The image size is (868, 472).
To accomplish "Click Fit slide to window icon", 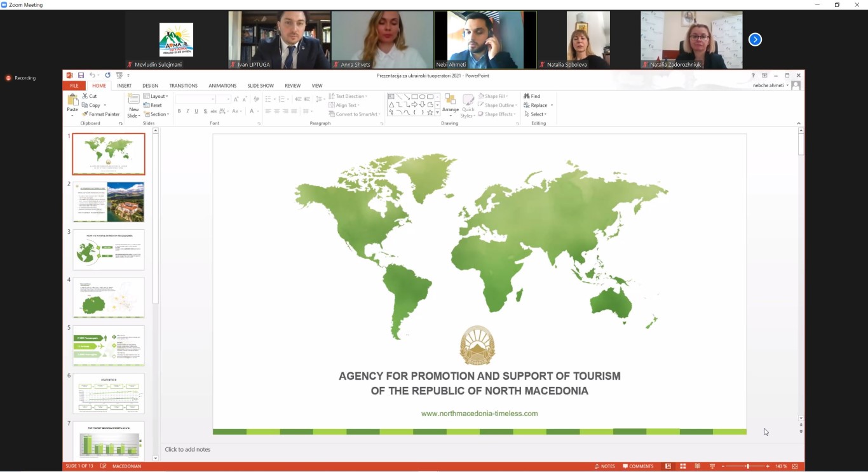I will [795, 466].
